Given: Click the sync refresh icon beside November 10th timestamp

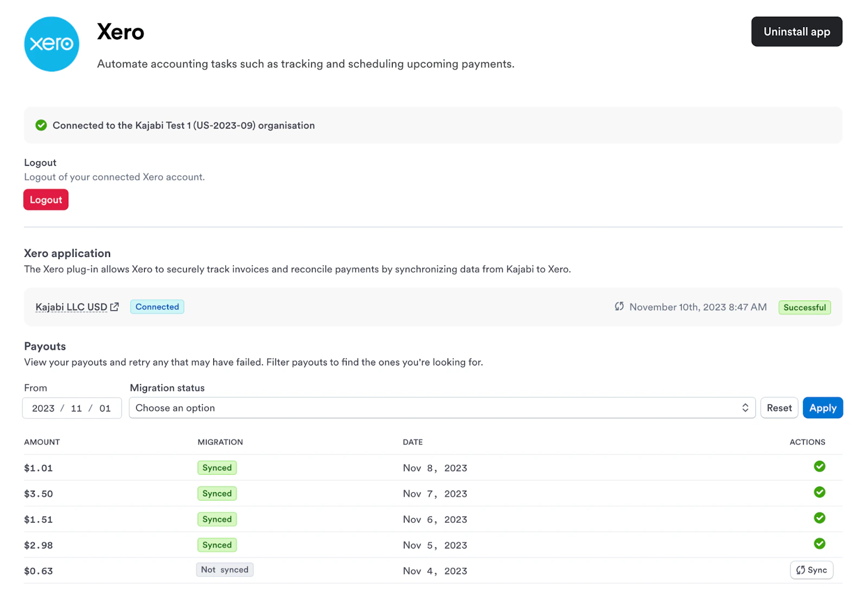Looking at the screenshot, I should coord(619,306).
